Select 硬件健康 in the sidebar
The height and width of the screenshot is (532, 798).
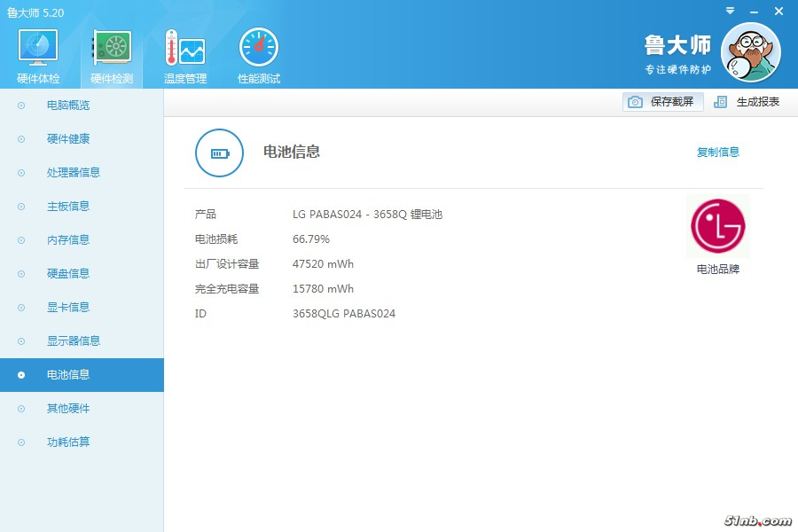(x=68, y=139)
